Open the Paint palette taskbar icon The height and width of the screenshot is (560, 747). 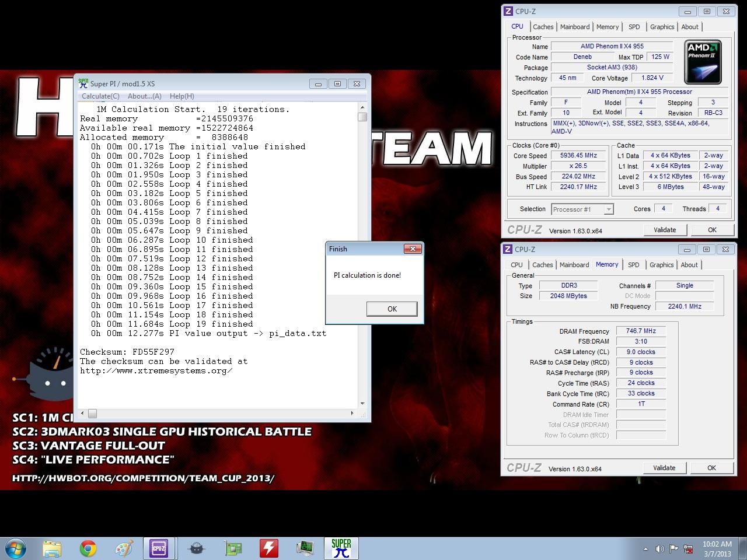[x=124, y=548]
